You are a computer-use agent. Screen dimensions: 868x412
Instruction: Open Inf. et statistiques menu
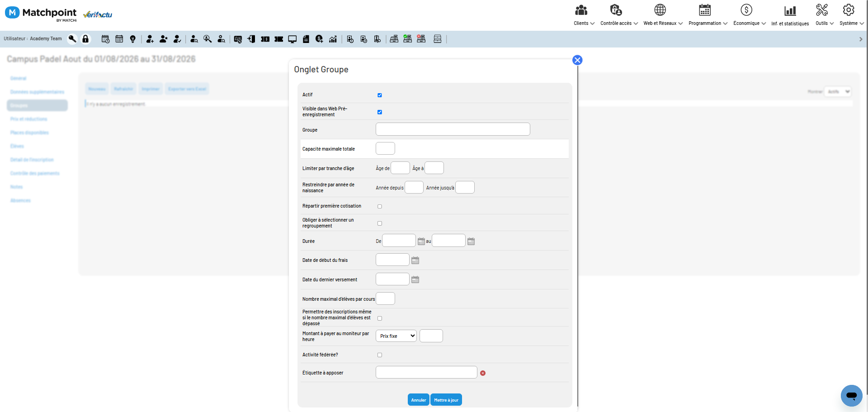[x=790, y=15]
